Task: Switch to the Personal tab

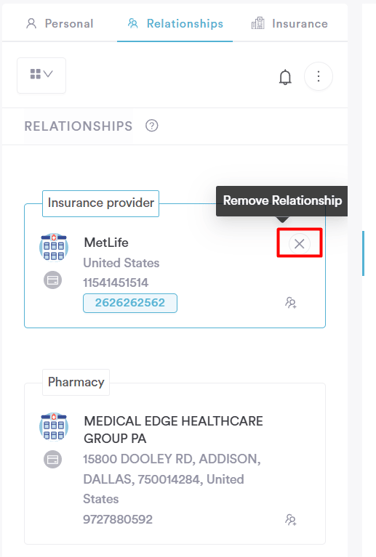Action: [60, 24]
